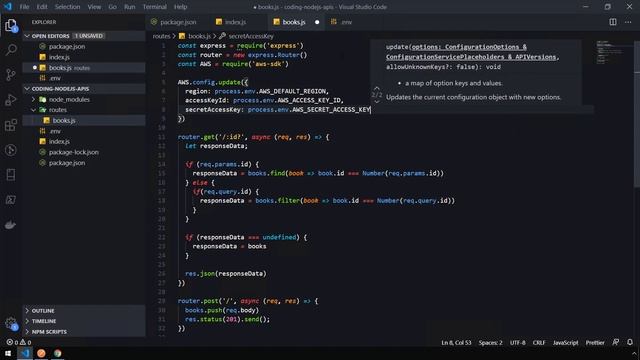Collapse the Open Editors section
This screenshot has height=360, width=640.
pyautogui.click(x=27, y=36)
